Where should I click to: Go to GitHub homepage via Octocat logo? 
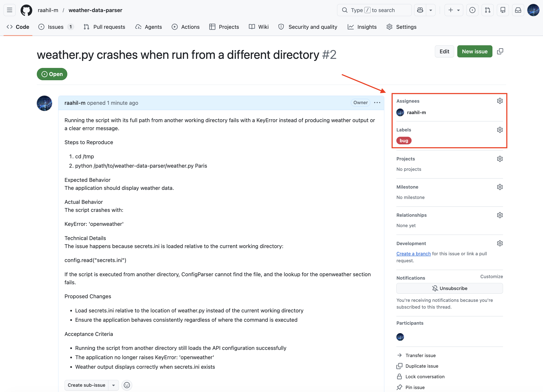26,10
